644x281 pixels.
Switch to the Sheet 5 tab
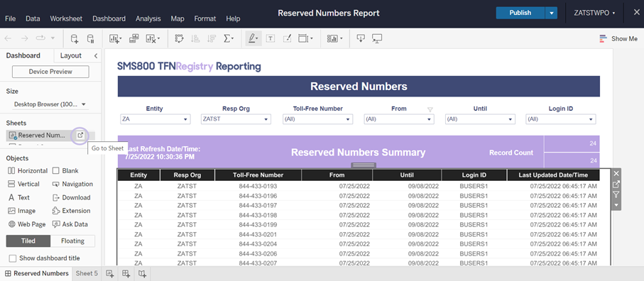87,274
